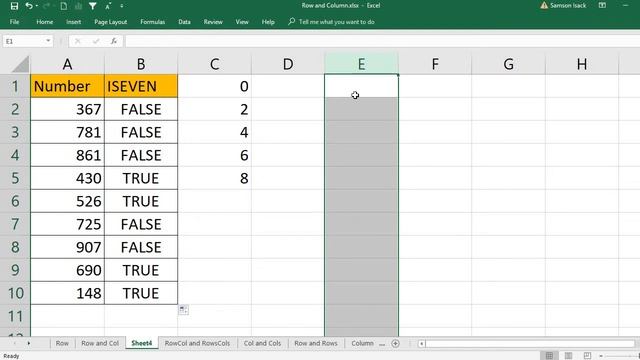640x360 pixels.
Task: Undo the last action
Action: coord(29,6)
